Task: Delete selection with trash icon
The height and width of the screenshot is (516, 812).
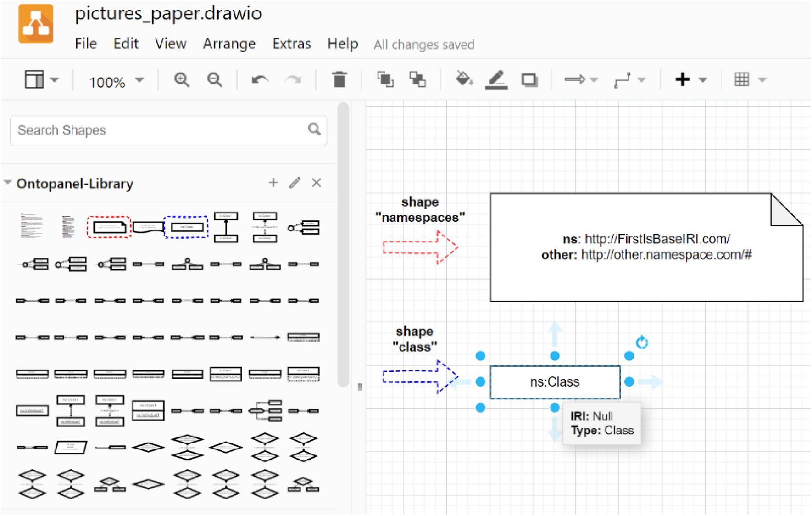Action: pyautogui.click(x=339, y=80)
